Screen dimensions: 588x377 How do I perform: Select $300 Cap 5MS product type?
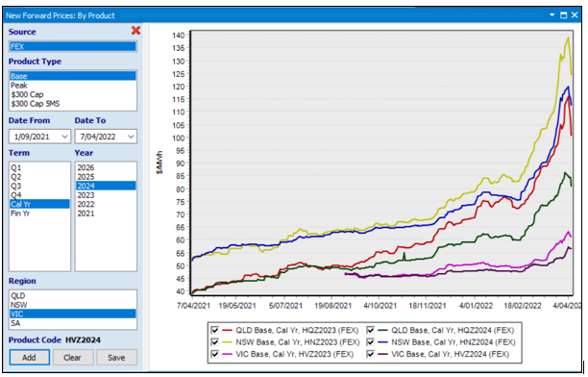(x=73, y=104)
